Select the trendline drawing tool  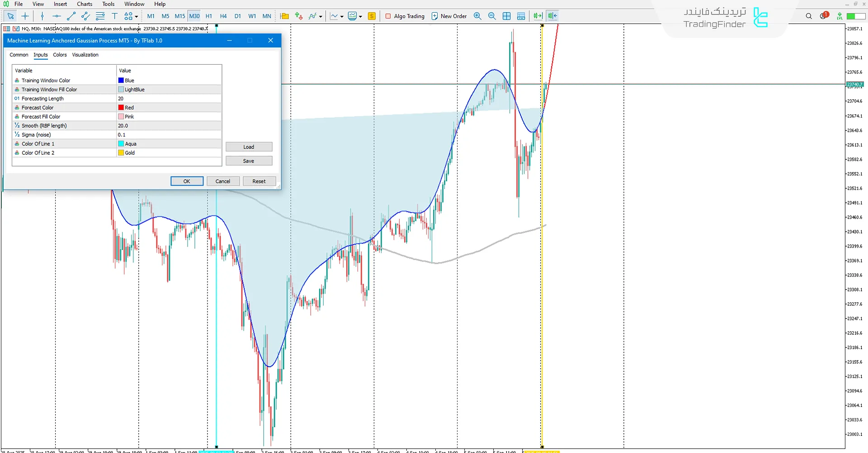[71, 16]
